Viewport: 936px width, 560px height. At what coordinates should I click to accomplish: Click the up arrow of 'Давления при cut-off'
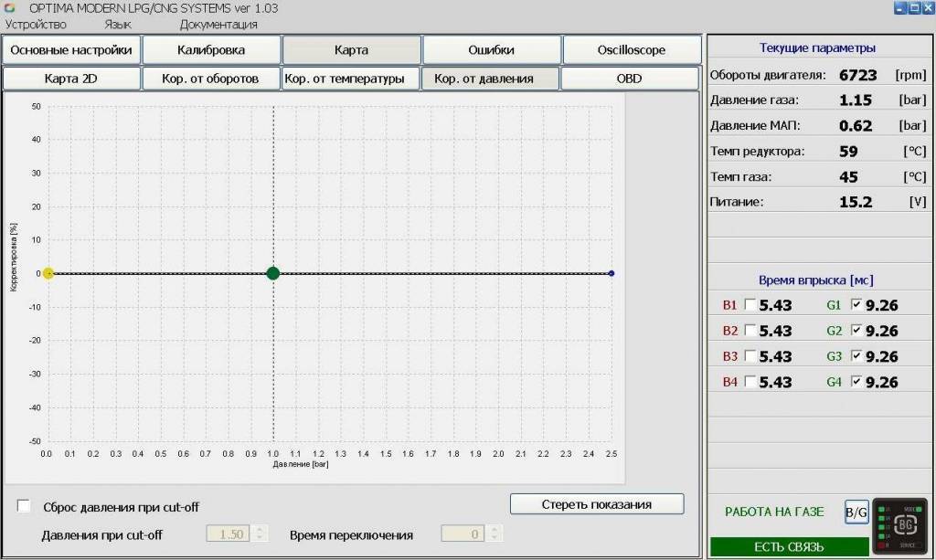[260, 529]
